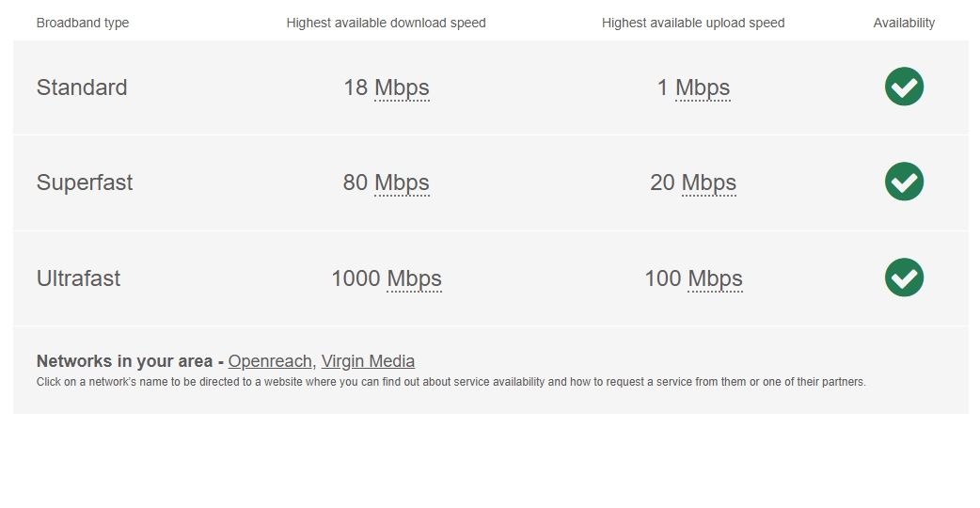Click the Ultrafast availability green checkmark icon

(x=904, y=278)
